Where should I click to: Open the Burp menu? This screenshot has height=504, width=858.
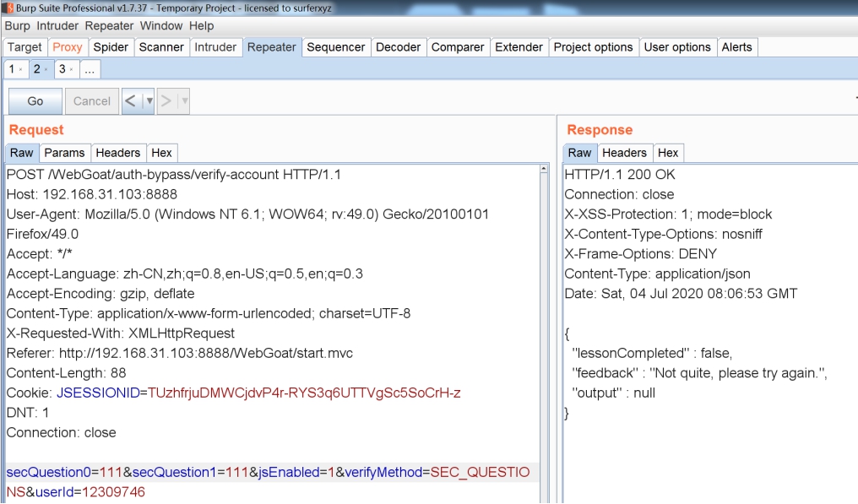coord(18,26)
